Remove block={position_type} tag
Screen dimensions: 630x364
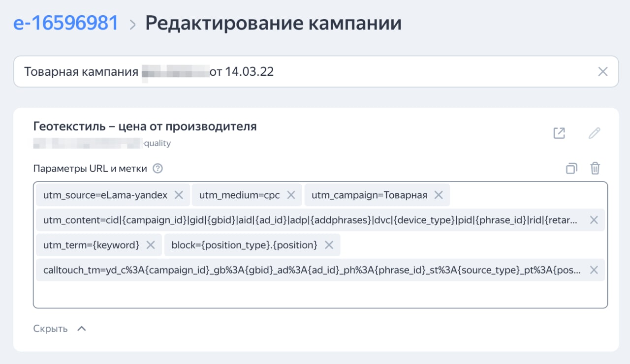pyautogui.click(x=329, y=244)
